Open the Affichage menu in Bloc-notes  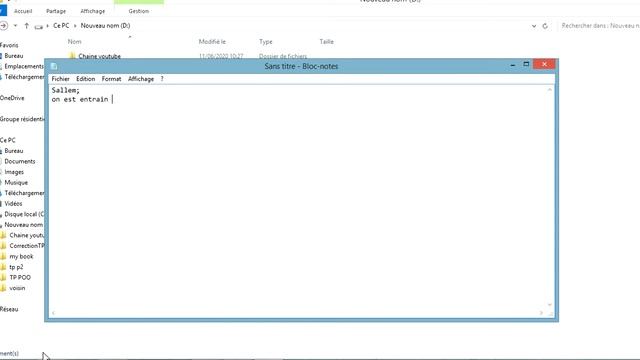(x=141, y=79)
